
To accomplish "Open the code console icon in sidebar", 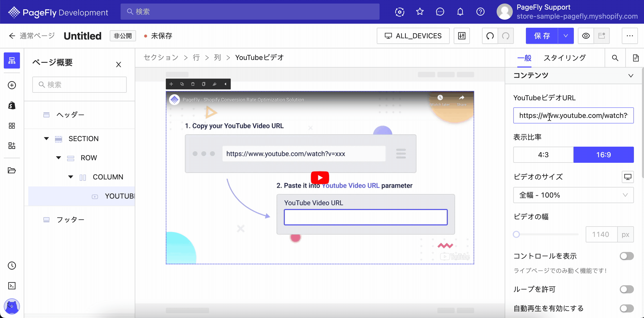I will 12,285.
